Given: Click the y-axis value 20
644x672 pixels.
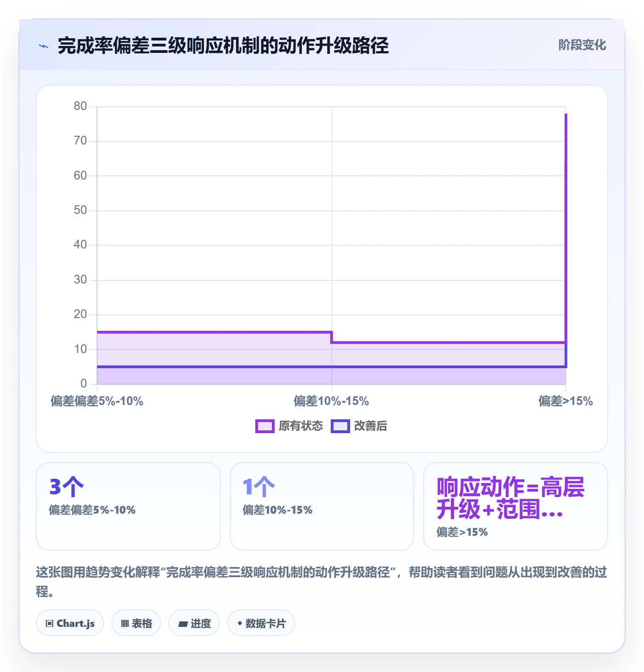Looking at the screenshot, I should pyautogui.click(x=80, y=314).
